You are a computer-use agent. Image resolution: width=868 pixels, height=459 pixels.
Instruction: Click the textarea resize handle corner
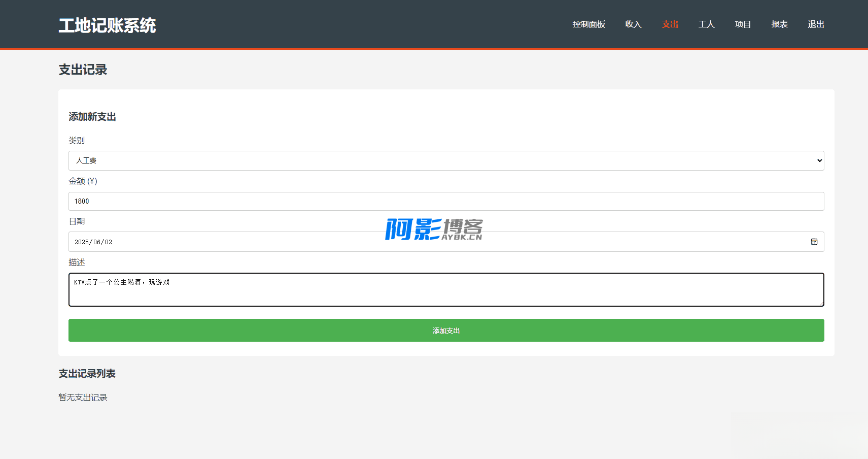coord(821,304)
